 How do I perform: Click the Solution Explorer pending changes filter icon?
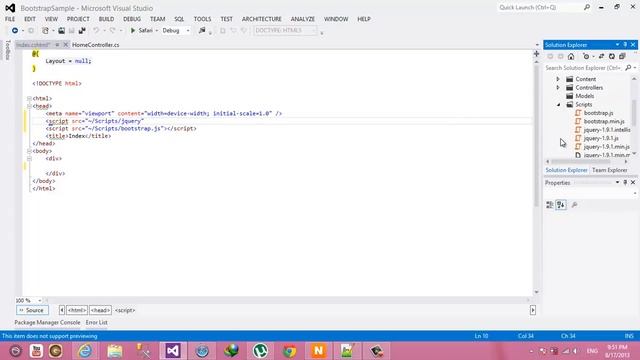(x=586, y=56)
